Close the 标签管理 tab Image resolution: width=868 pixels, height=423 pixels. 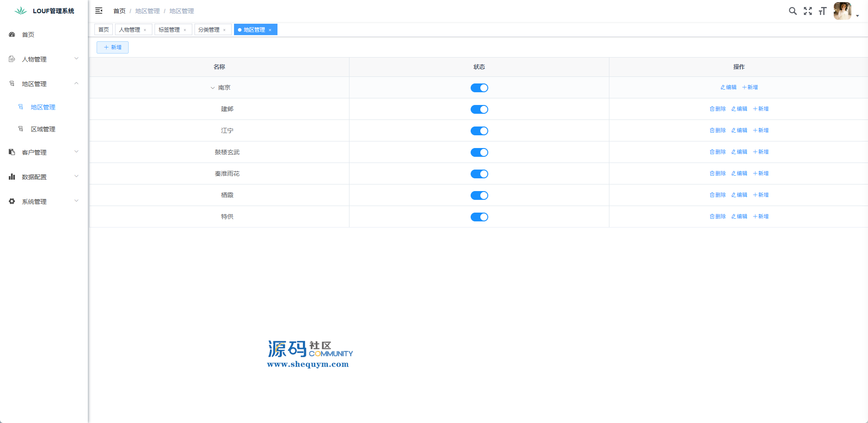(x=185, y=30)
